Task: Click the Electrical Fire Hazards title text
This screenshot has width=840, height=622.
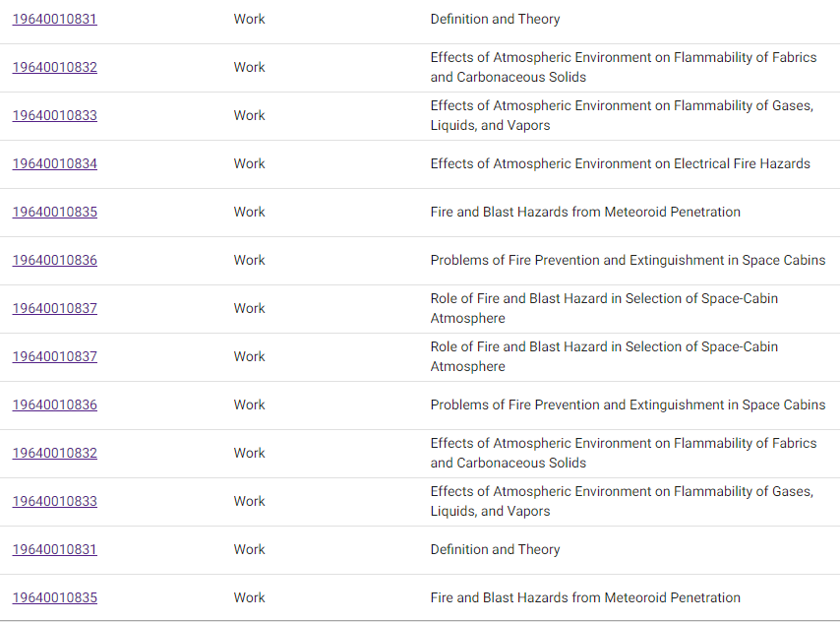Action: [x=620, y=164]
